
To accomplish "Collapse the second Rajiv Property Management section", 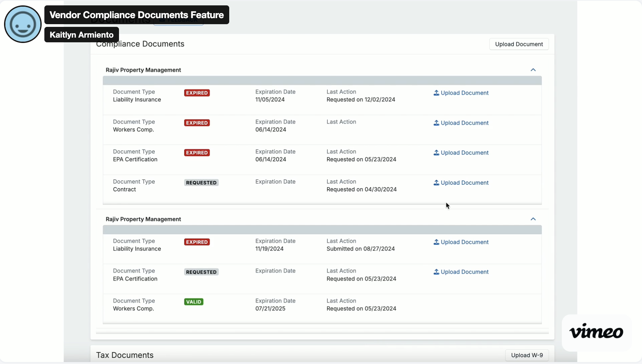I will click(533, 219).
